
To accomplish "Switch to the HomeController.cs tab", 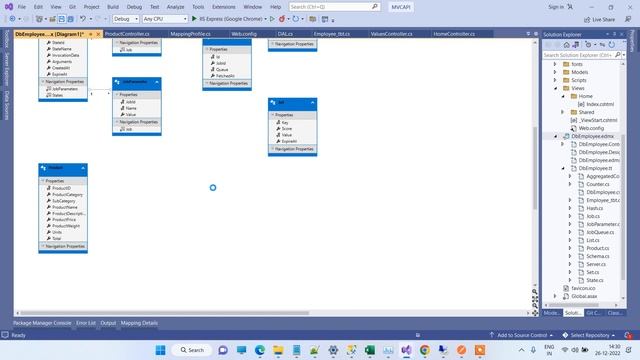I will [454, 34].
